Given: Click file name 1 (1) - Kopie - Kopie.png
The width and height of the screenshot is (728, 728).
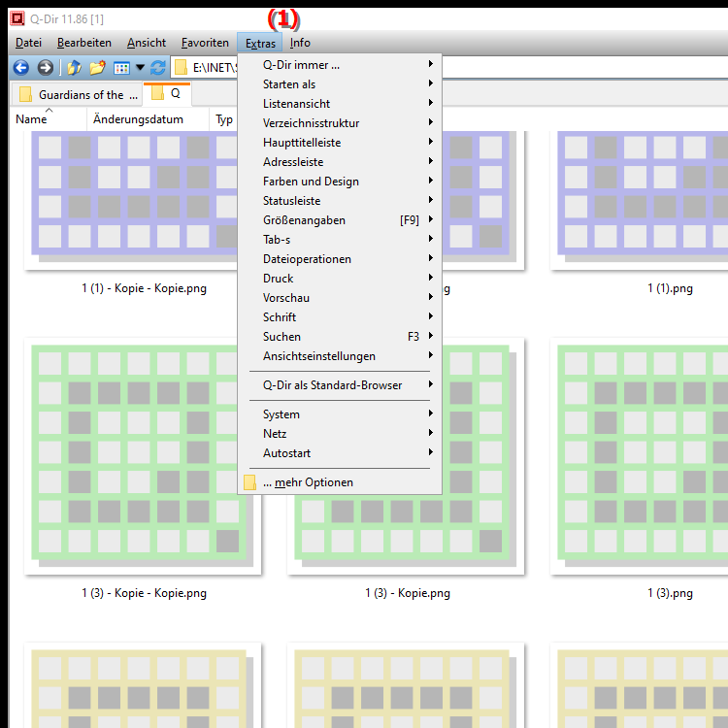Looking at the screenshot, I should click(144, 288).
